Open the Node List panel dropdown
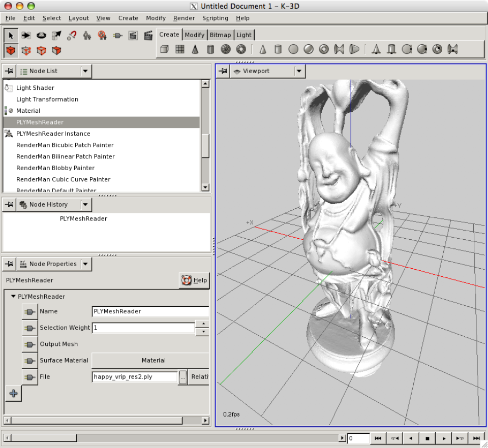 (85, 71)
